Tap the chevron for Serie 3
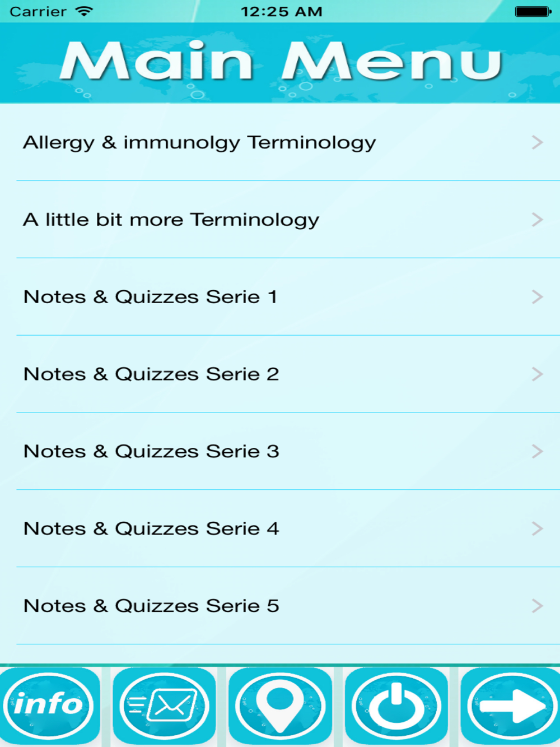The image size is (560, 747). click(x=538, y=452)
